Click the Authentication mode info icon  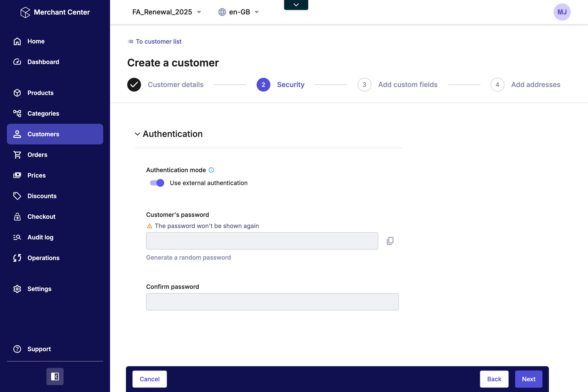pyautogui.click(x=211, y=170)
